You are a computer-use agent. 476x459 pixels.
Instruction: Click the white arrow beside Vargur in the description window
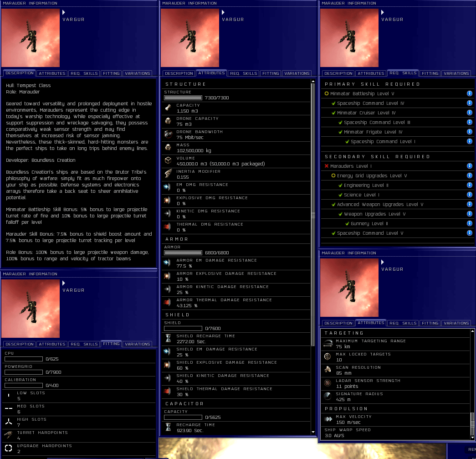tap(64, 12)
